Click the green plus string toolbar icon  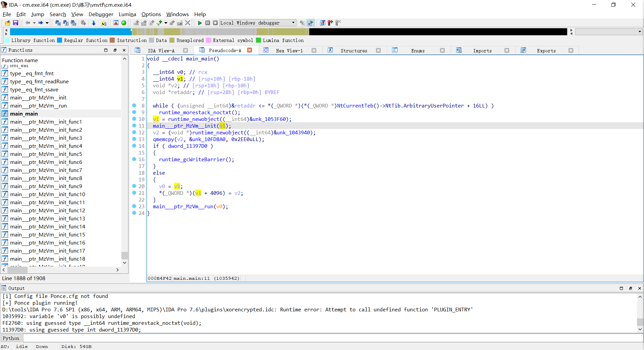click(159, 23)
